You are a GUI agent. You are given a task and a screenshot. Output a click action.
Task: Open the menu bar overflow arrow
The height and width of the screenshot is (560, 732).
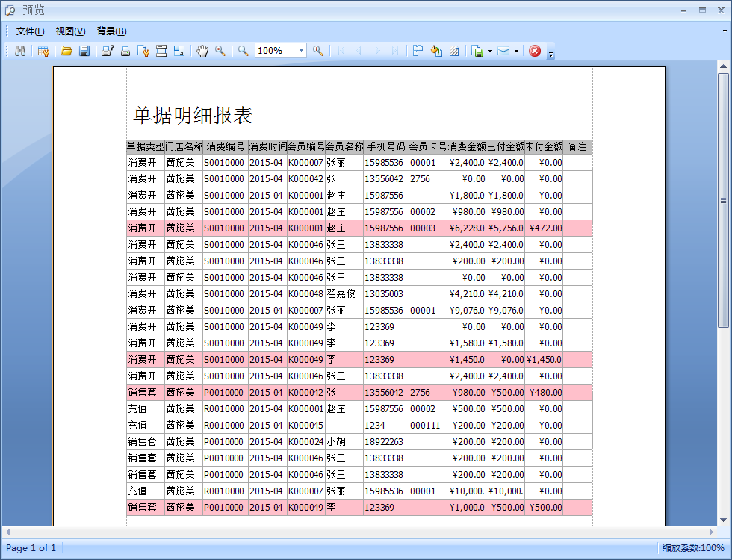725,31
